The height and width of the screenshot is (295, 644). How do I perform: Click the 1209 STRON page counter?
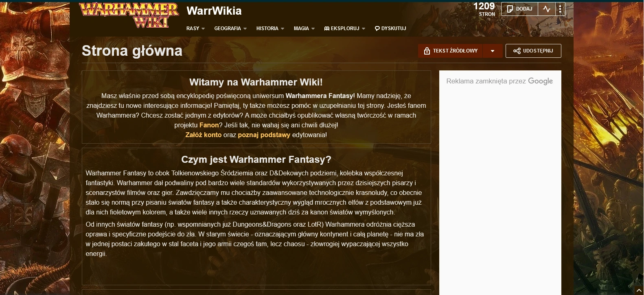pyautogui.click(x=484, y=9)
